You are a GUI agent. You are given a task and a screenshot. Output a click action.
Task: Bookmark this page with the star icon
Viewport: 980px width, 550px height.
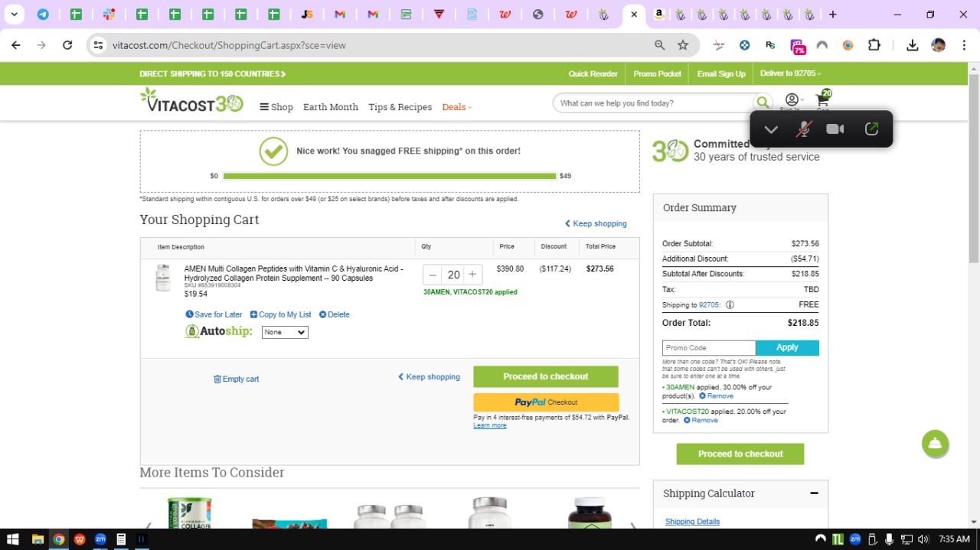683,45
